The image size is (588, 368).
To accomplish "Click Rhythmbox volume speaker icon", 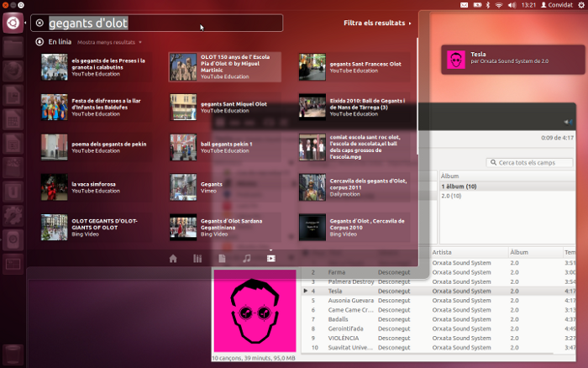I will click(x=568, y=122).
